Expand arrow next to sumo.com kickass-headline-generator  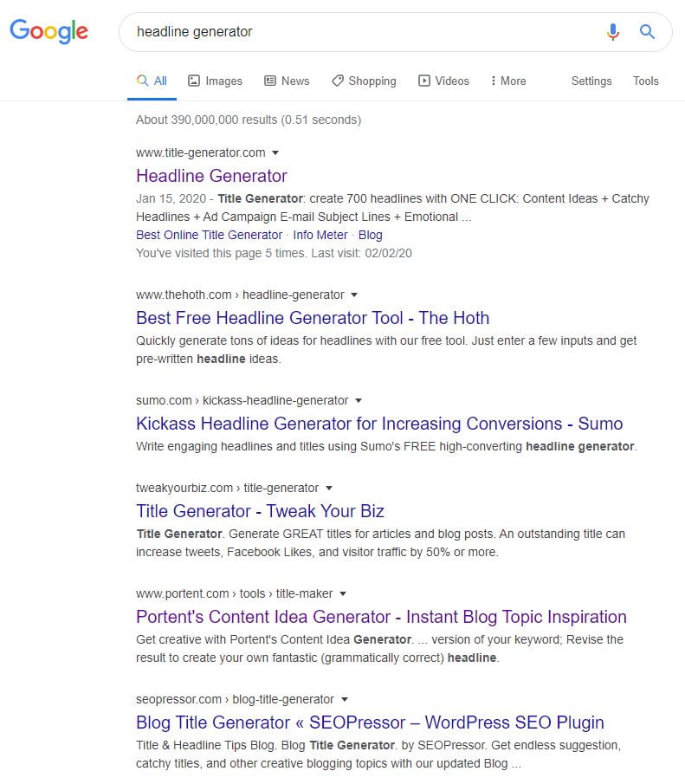(x=358, y=400)
